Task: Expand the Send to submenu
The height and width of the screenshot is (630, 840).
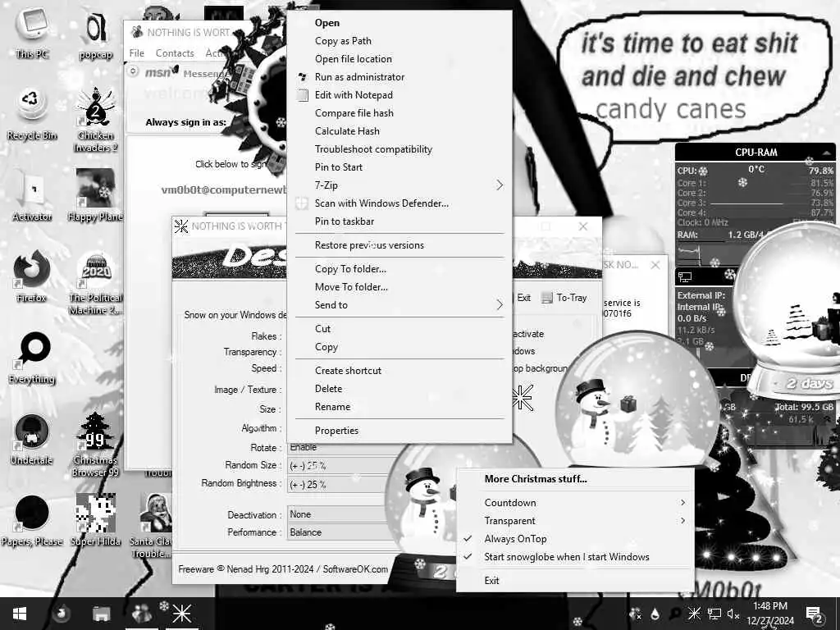Action: click(x=399, y=305)
